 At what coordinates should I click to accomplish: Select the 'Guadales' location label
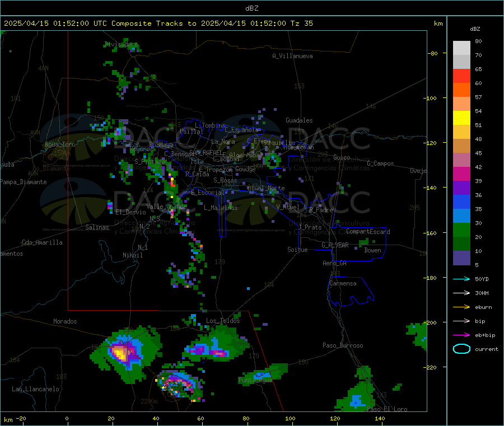point(299,120)
